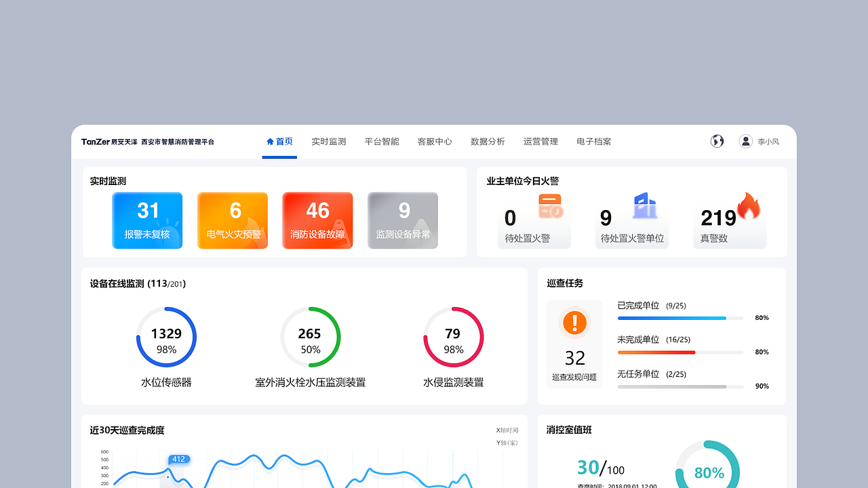Click the TanZer logo in header
This screenshot has height=488, width=868.
[x=109, y=142]
